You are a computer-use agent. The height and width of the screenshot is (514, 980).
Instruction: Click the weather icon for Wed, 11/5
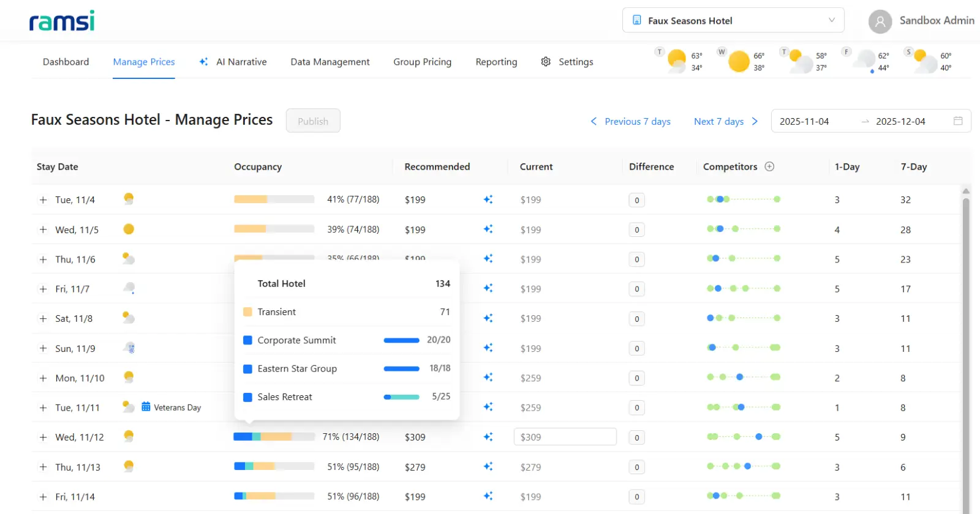click(x=129, y=229)
